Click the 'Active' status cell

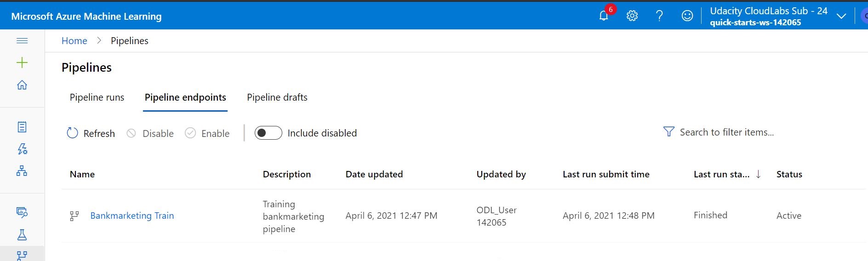pyautogui.click(x=789, y=216)
